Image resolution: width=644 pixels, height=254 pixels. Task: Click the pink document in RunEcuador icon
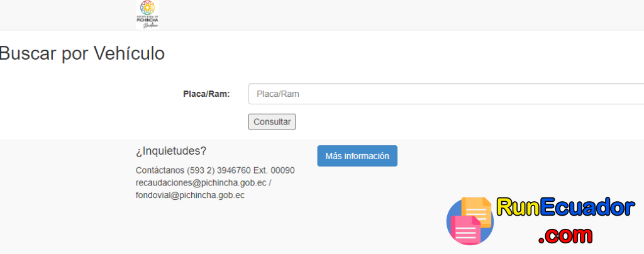[x=465, y=230]
